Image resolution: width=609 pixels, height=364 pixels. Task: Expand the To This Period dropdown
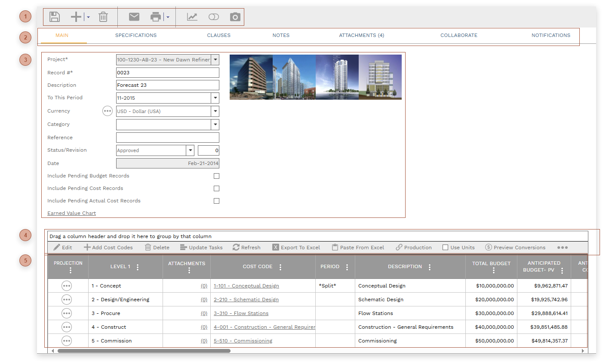(215, 98)
